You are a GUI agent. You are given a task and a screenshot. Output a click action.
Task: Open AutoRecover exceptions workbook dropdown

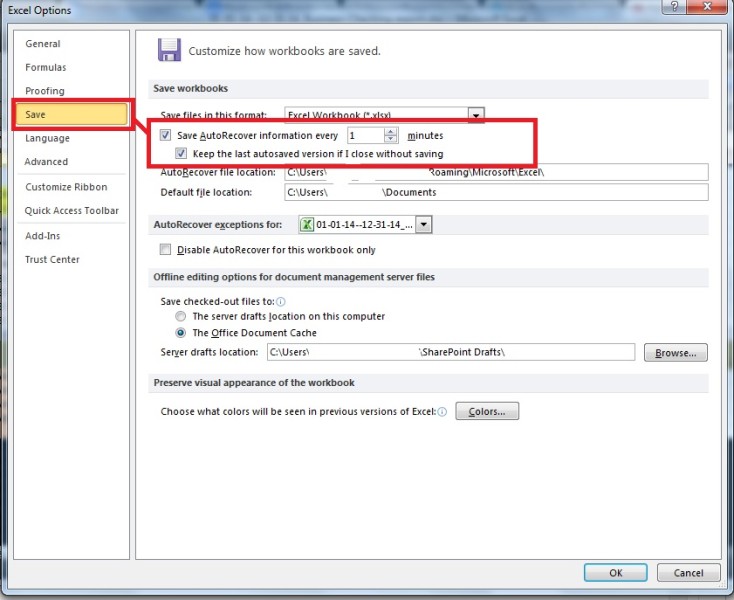[424, 225]
